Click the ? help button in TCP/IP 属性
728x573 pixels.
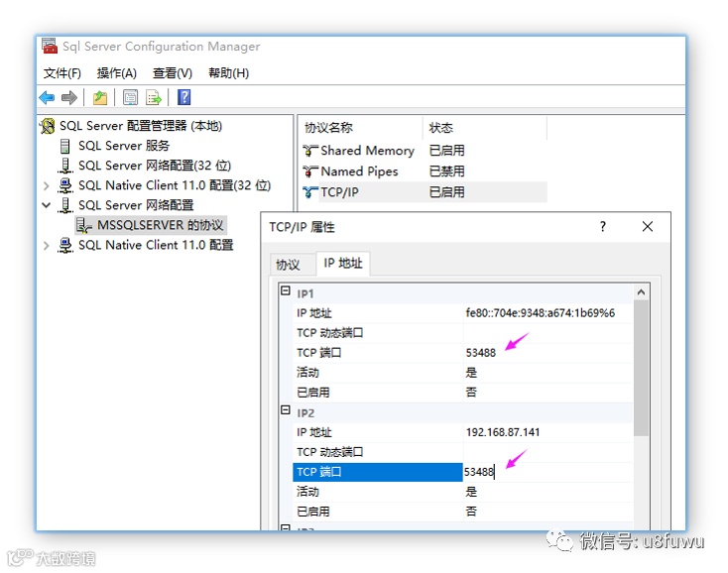click(603, 226)
